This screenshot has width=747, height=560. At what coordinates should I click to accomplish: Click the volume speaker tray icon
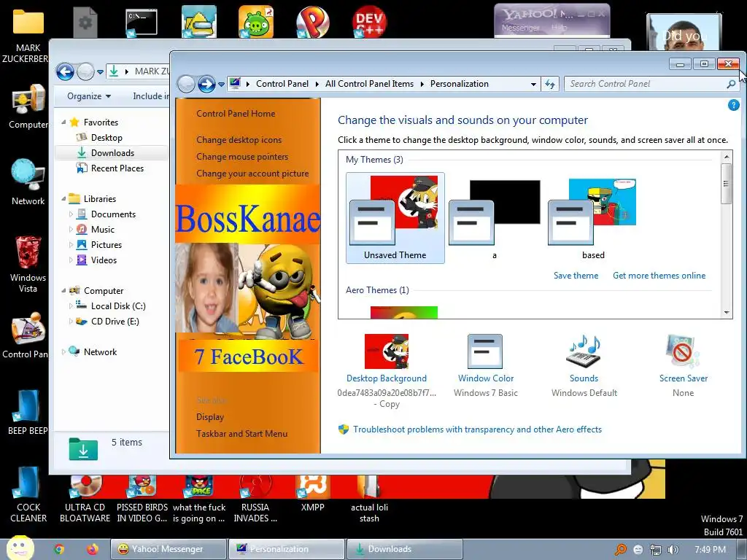point(673,550)
